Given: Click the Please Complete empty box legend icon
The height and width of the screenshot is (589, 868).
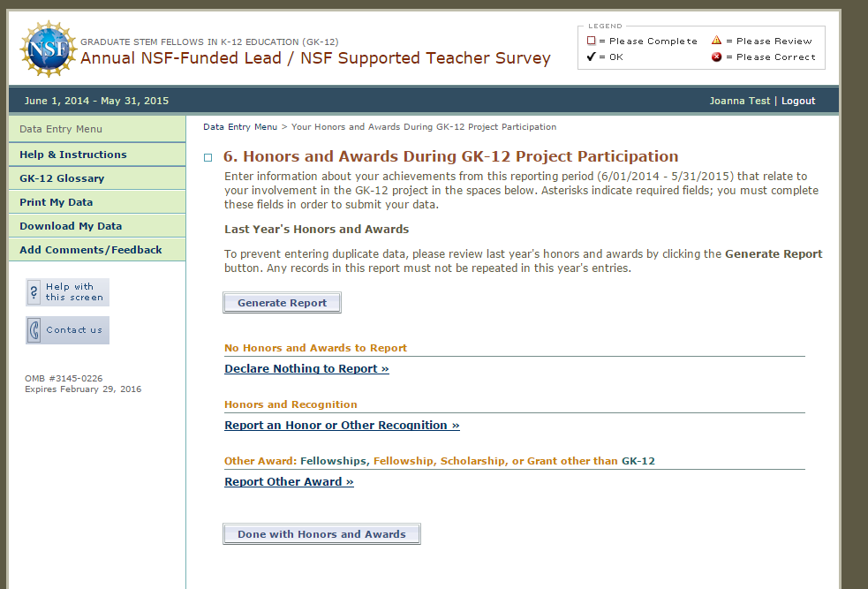Looking at the screenshot, I should tap(592, 41).
